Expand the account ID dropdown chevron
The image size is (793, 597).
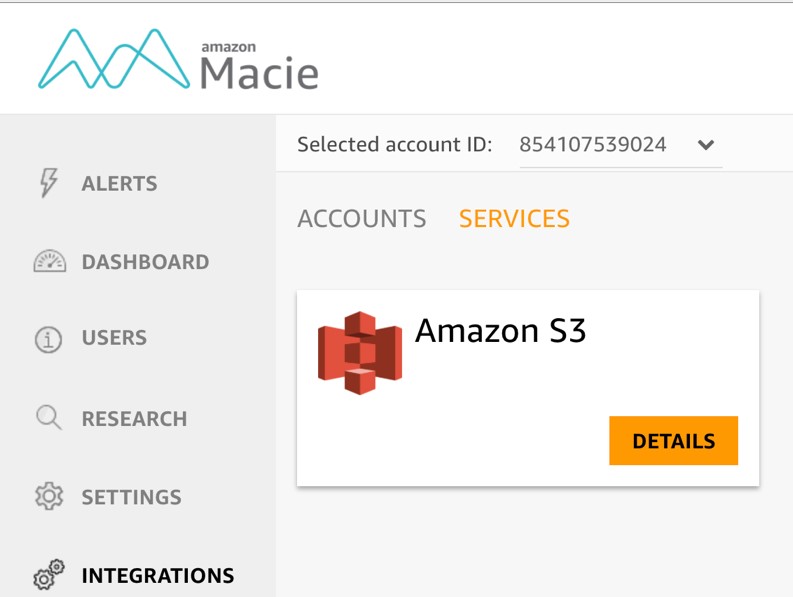(x=706, y=145)
